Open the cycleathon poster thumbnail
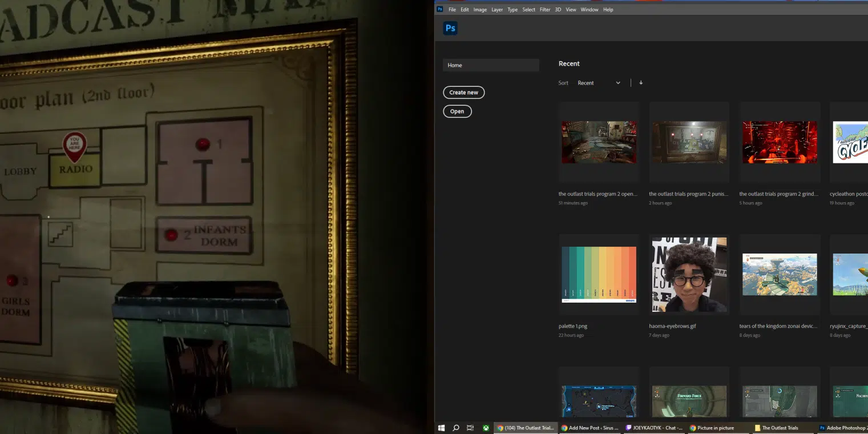Image resolution: width=868 pixels, height=434 pixels. click(850, 142)
